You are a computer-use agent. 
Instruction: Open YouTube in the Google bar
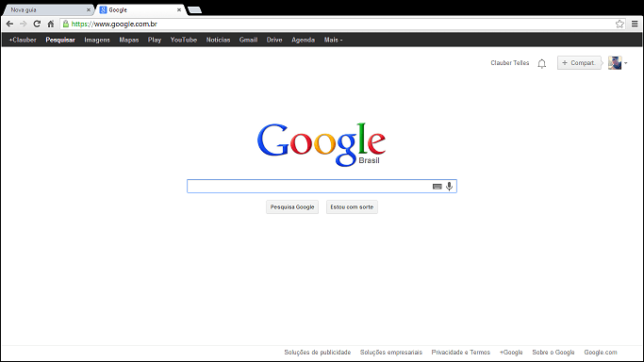point(184,40)
